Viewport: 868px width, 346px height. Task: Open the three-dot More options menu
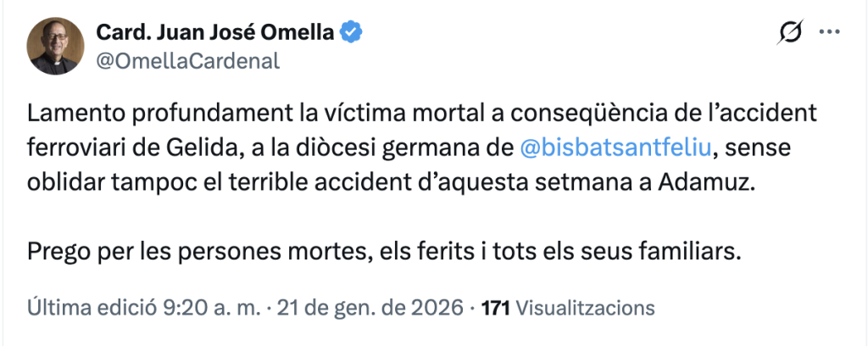tap(826, 33)
